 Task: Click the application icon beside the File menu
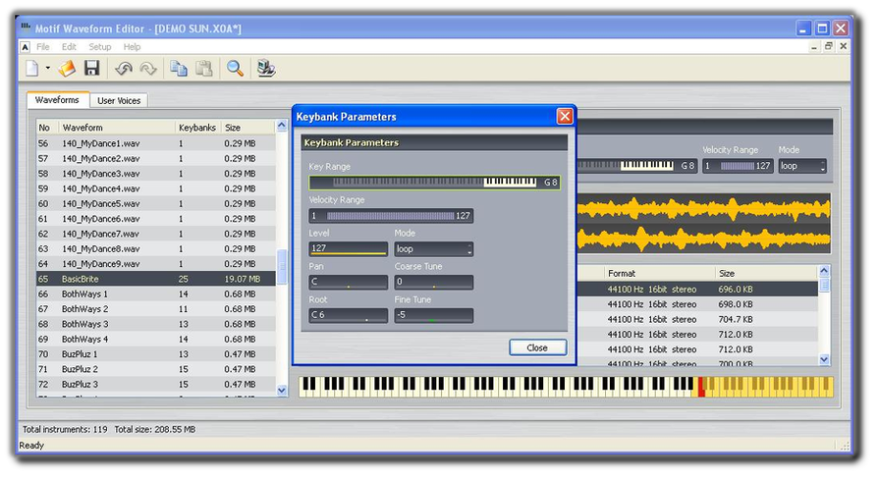(x=25, y=47)
